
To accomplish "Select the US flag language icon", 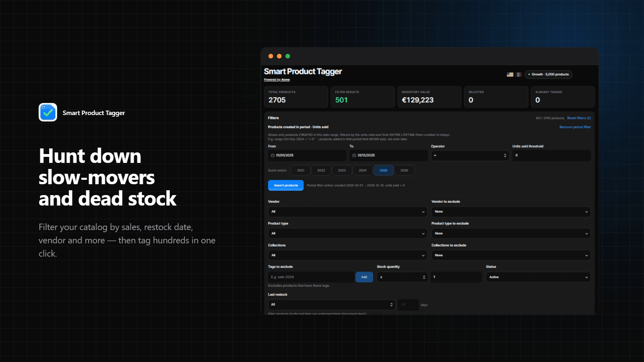I will pyautogui.click(x=510, y=74).
